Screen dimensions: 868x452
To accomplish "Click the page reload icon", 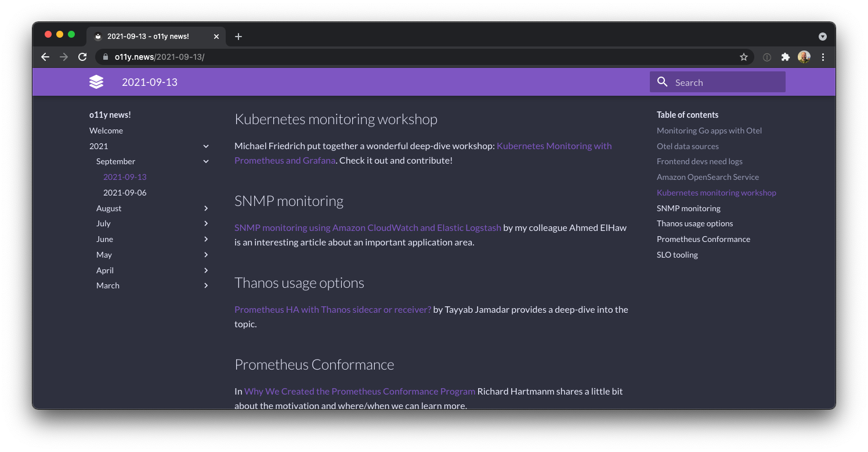I will pyautogui.click(x=82, y=57).
